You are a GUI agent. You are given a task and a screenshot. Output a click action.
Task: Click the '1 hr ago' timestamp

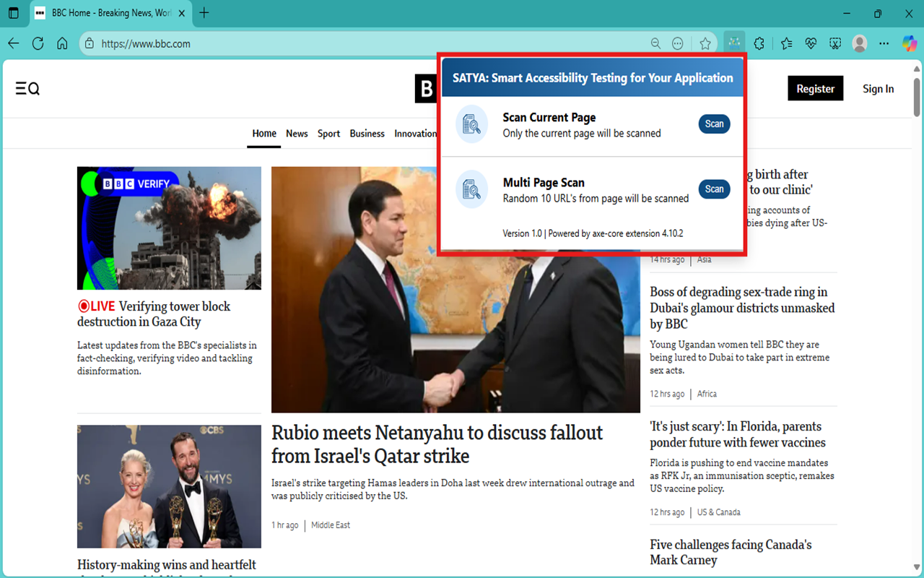284,525
